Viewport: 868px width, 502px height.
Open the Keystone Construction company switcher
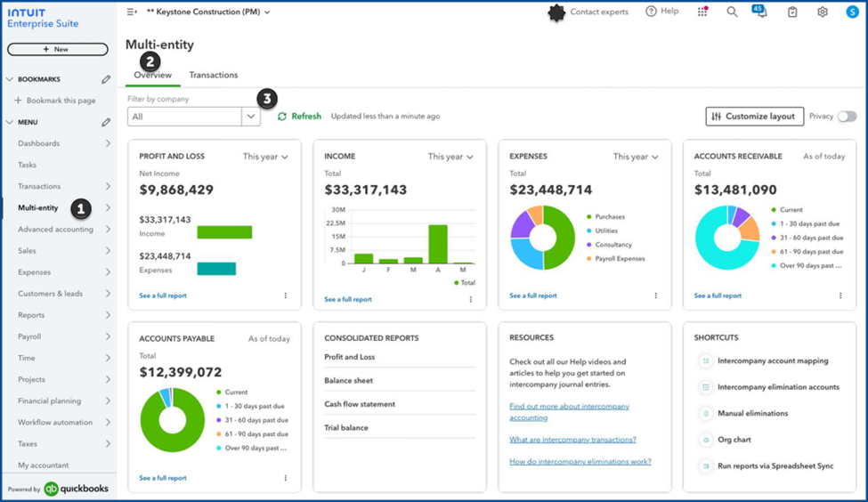[x=208, y=12]
